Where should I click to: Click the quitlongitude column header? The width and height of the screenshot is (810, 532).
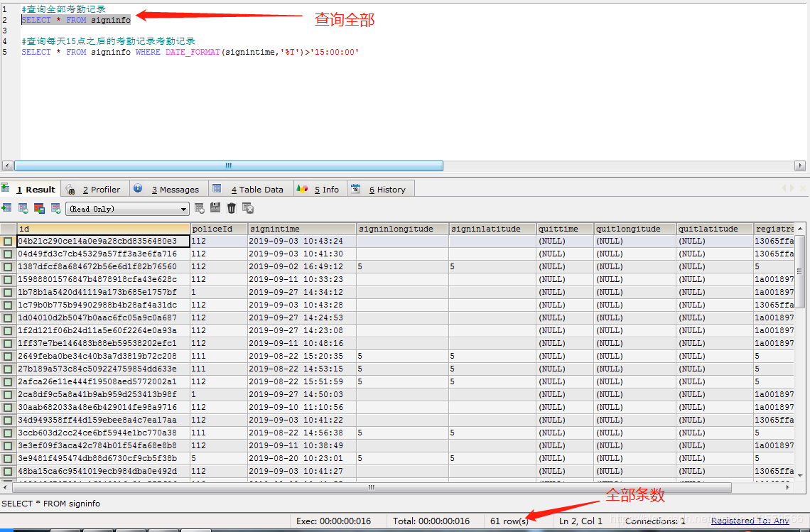click(635, 229)
